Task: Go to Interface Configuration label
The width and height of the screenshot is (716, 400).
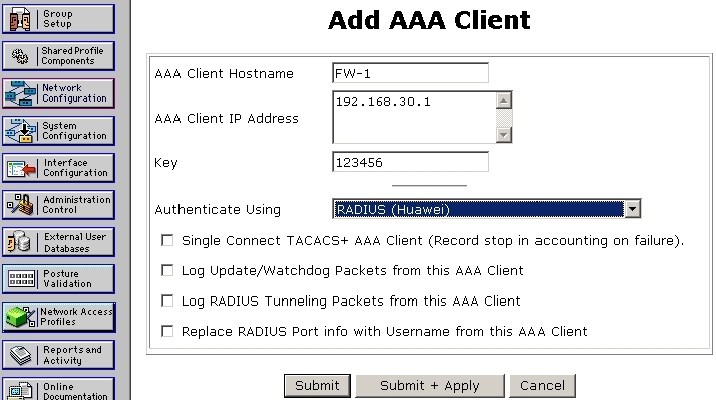Action: click(75, 168)
